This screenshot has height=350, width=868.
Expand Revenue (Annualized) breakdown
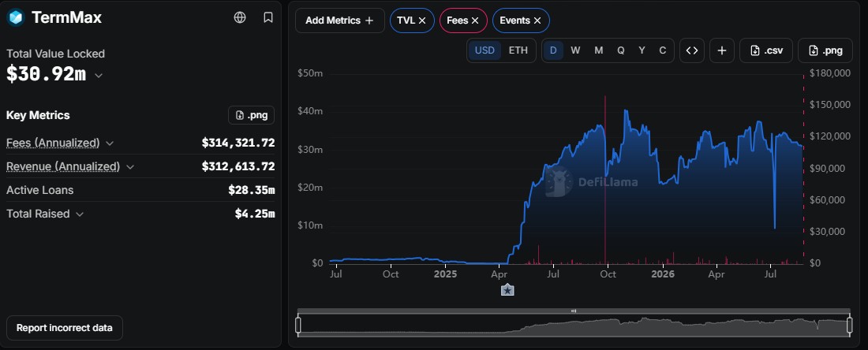click(130, 167)
